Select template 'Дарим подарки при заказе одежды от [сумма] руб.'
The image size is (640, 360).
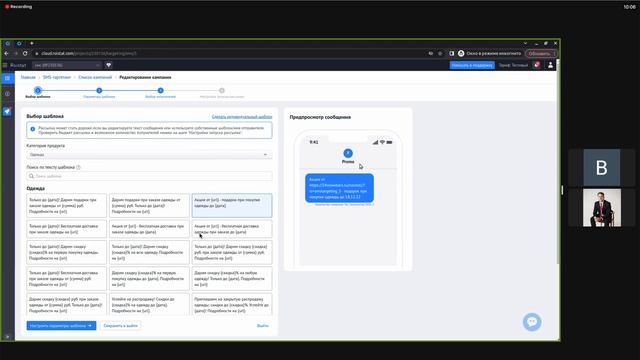(x=149, y=206)
